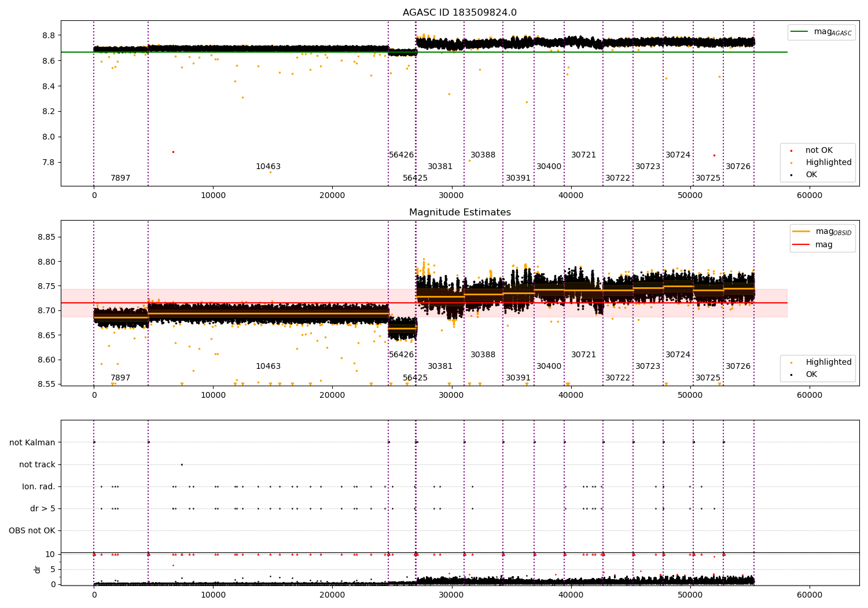Click obsid label 10463 in Magnitude Estimates plot

point(268,367)
